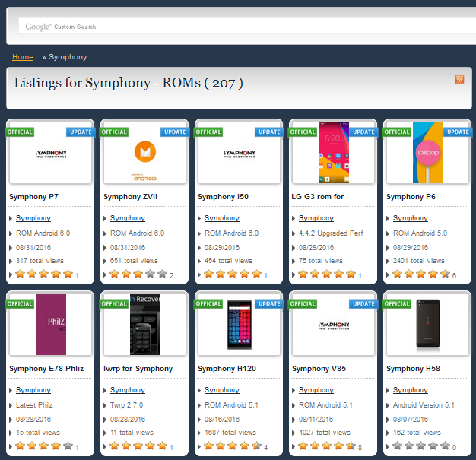Viewport: 476px width, 460px height.
Task: Click the star rating on Symphony H120
Action: [x=233, y=446]
